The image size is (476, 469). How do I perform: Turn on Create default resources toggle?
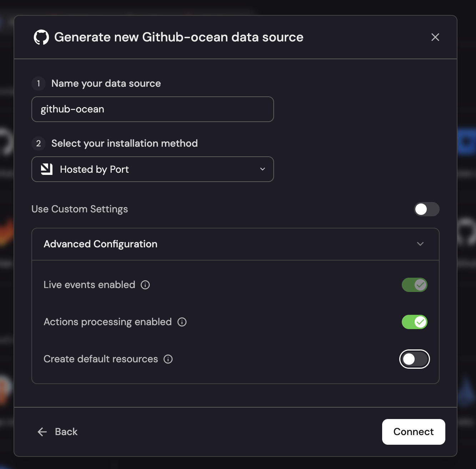[x=414, y=359]
